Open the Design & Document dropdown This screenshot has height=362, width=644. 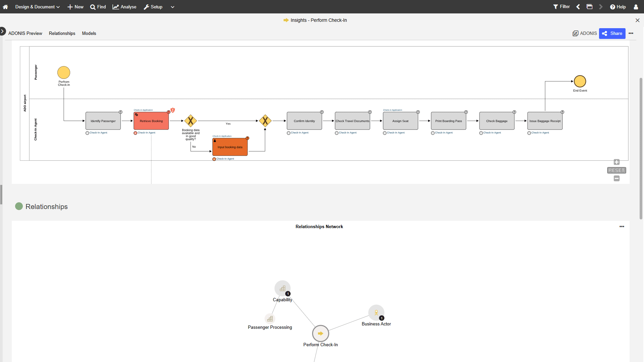pos(37,7)
